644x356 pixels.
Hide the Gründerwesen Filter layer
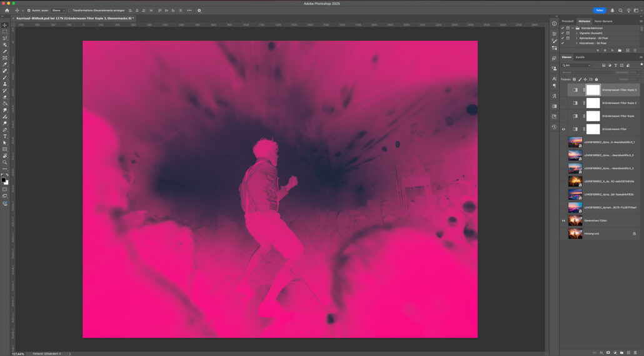click(x=563, y=129)
